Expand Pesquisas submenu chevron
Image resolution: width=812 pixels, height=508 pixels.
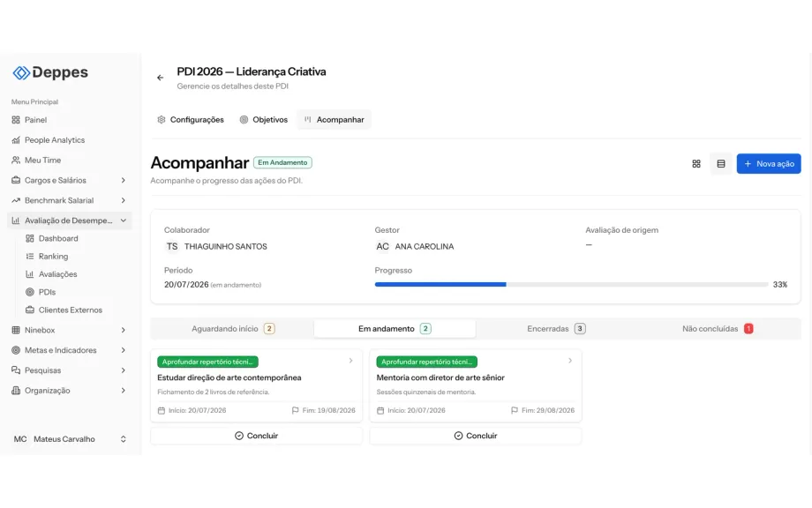point(124,370)
